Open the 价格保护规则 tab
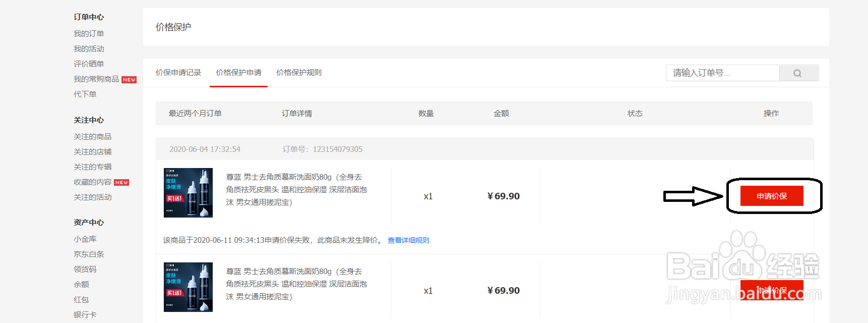The image size is (868, 323). point(299,73)
